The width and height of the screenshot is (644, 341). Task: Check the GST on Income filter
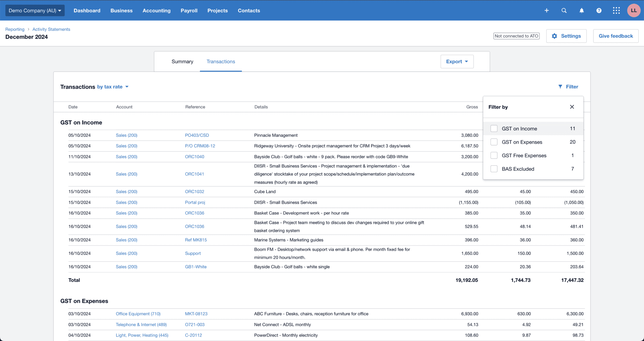(x=494, y=128)
